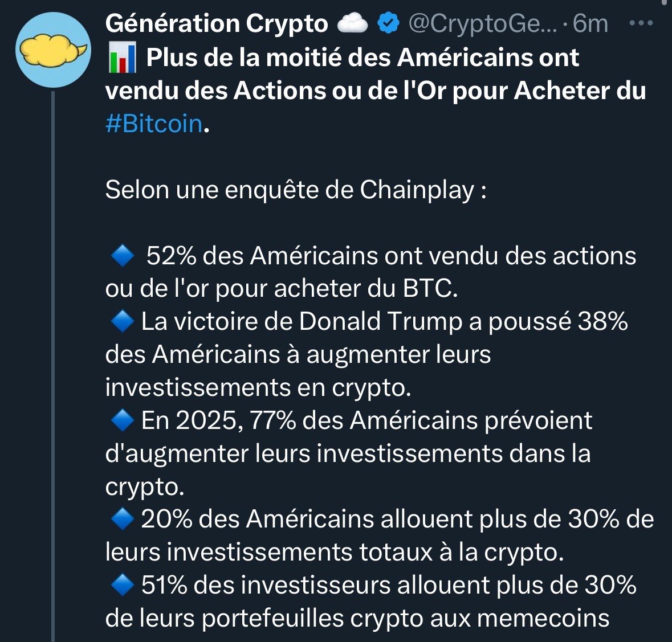The width and height of the screenshot is (672, 642).
Task: Click the blue diamond before 52%
Action: tap(121, 256)
